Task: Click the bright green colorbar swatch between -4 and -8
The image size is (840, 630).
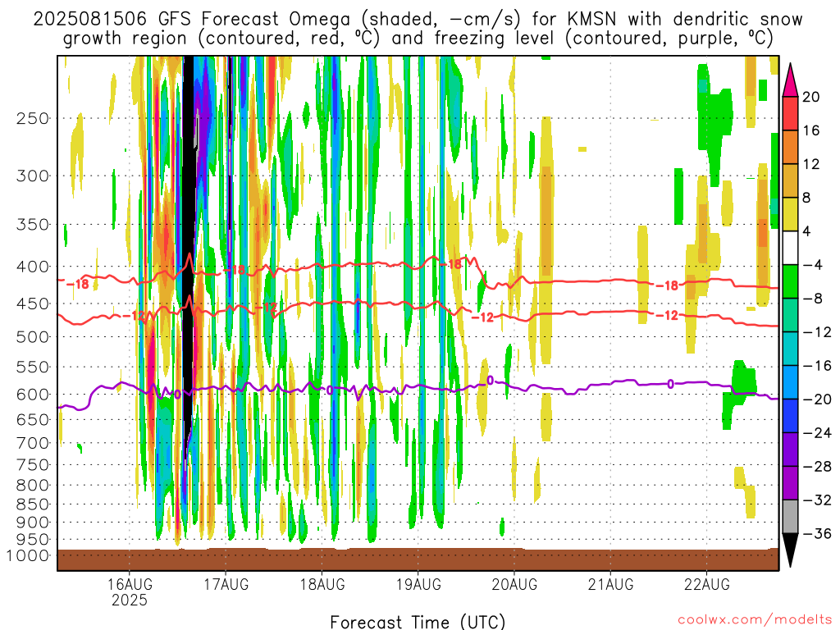Action: pyautogui.click(x=790, y=281)
